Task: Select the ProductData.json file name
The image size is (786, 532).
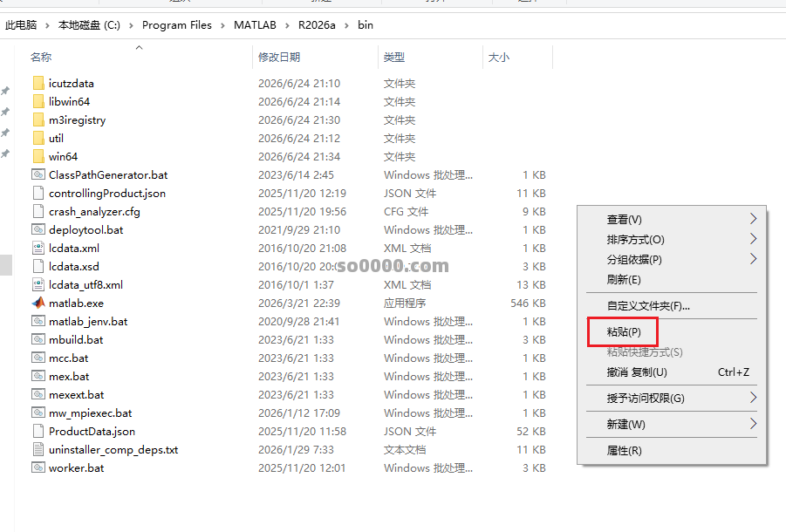Action: [x=92, y=432]
